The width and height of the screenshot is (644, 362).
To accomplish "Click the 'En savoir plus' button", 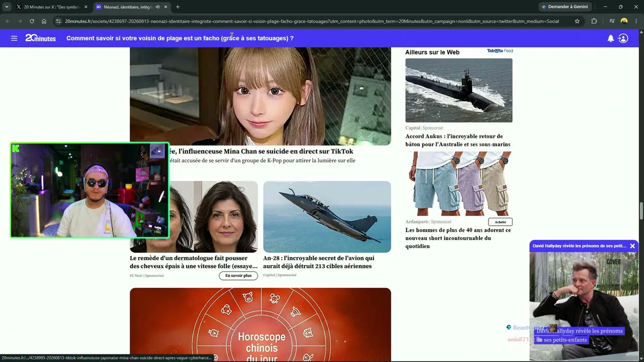I will point(238,276).
